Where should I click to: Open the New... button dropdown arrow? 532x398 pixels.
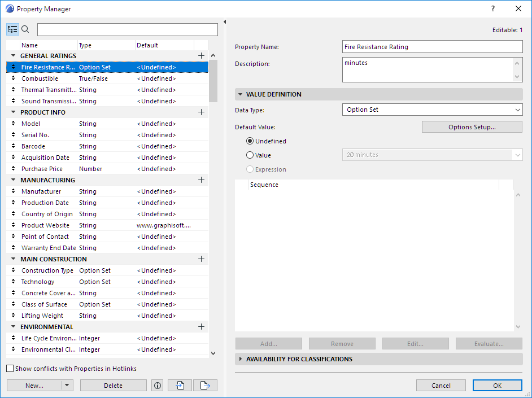[67, 386]
